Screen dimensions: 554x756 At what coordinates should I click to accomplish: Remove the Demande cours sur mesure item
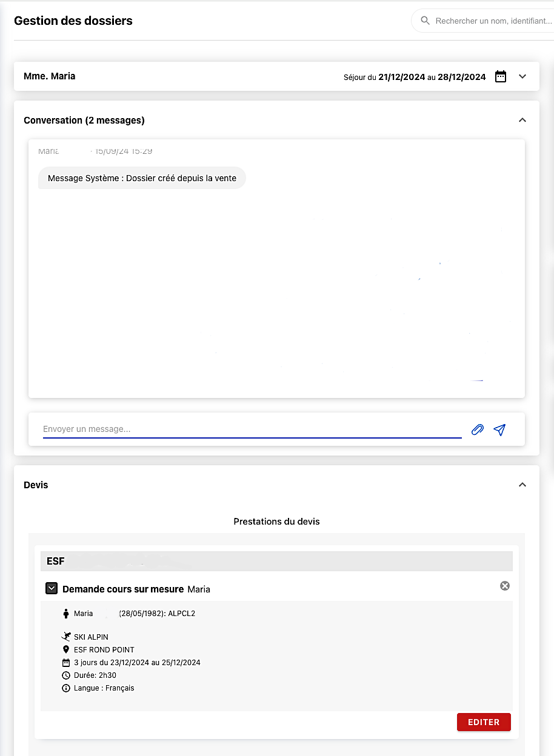tap(505, 586)
